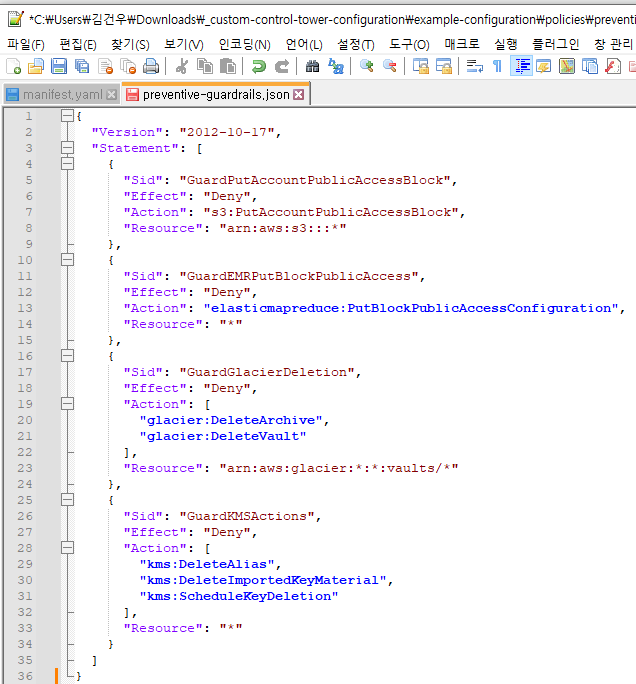The image size is (636, 684).
Task: Open the 찾기(S) menu
Action: (x=130, y=44)
